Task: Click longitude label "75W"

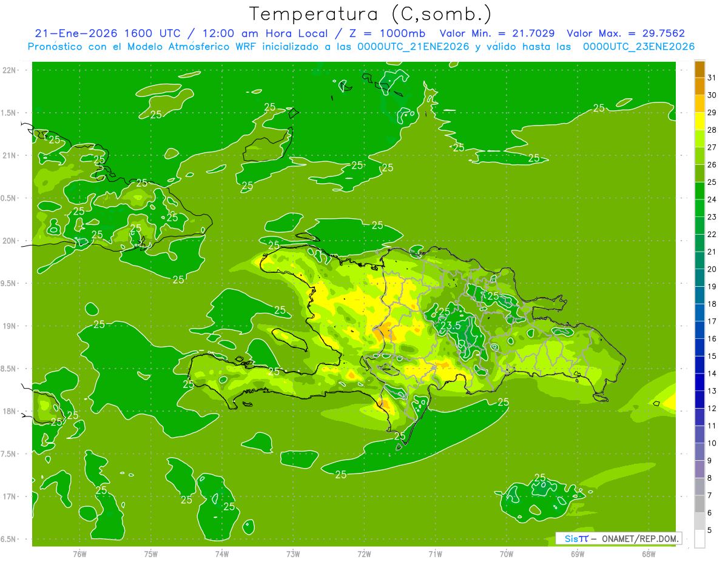Action: click(x=151, y=554)
